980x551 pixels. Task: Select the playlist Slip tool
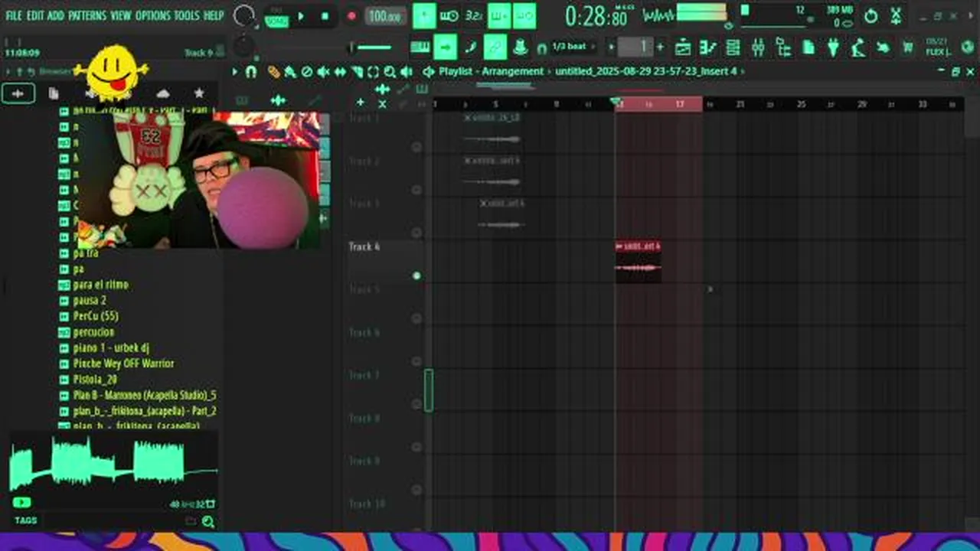pos(340,72)
